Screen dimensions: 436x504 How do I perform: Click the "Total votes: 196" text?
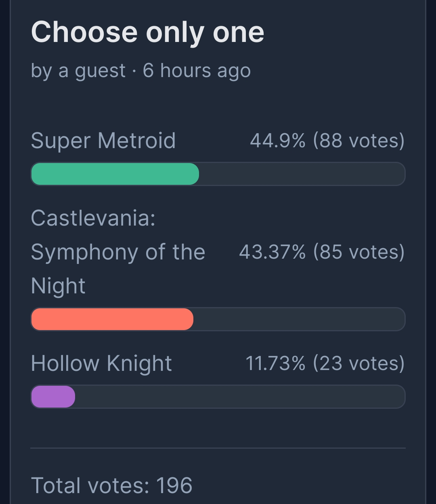[x=111, y=485]
